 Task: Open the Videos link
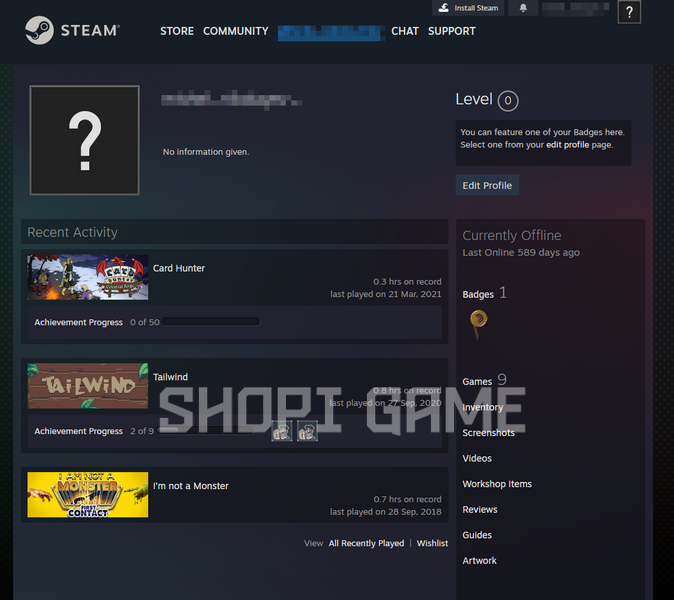tap(477, 458)
